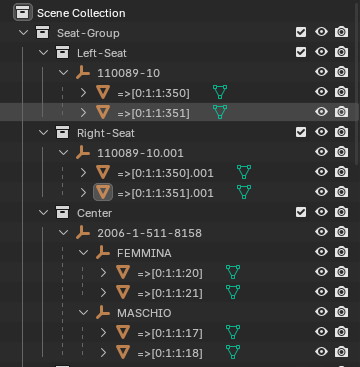Collapse the 2006-1-511-8158 object tree

[x=63, y=233]
